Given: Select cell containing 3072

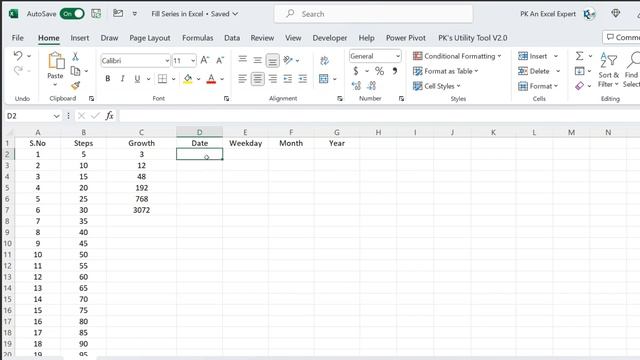Looking at the screenshot, I should [x=141, y=210].
